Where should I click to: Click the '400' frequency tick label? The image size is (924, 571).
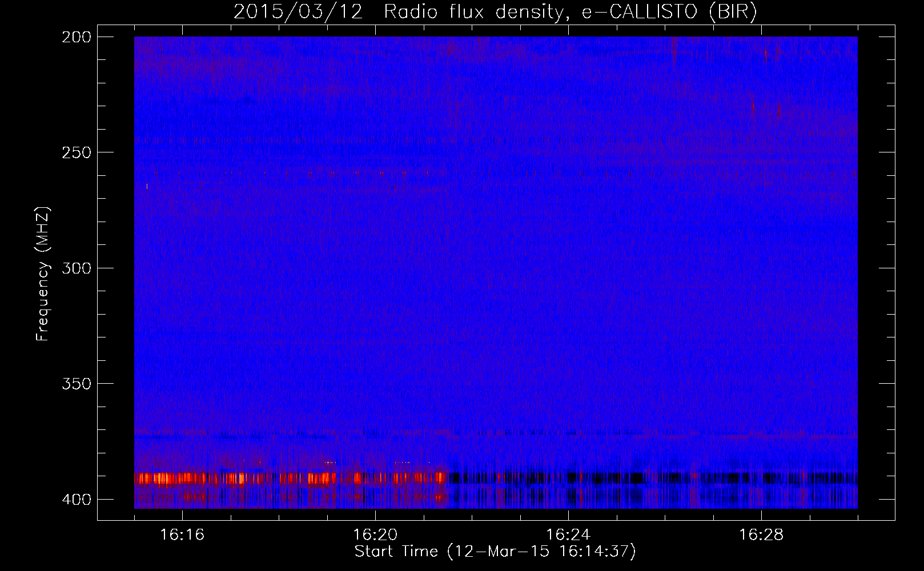[76, 500]
